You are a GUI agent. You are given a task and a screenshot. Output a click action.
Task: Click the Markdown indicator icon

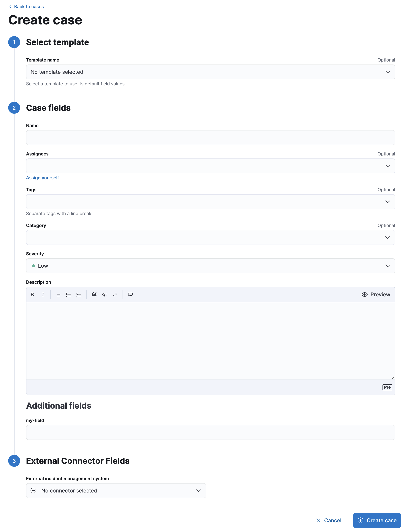click(387, 387)
